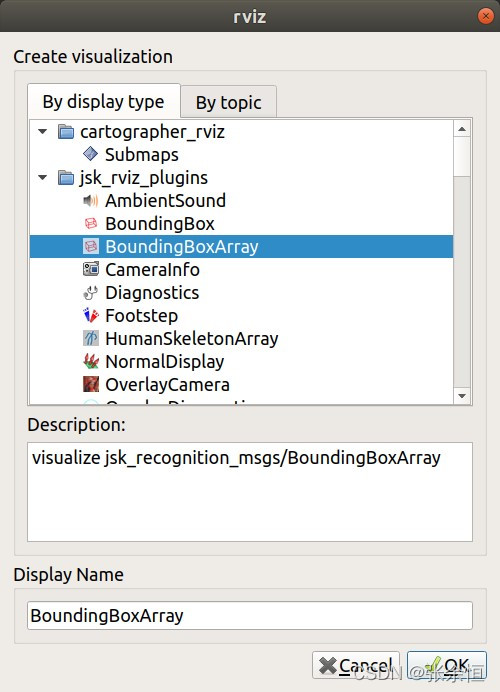Collapse the jsk_rviz_plugins tree group
This screenshot has height=692, width=500.
(43, 178)
